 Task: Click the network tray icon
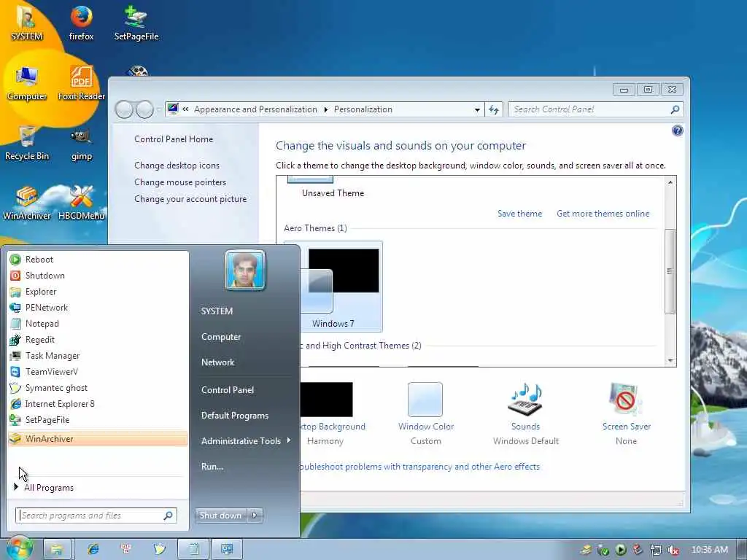click(656, 550)
